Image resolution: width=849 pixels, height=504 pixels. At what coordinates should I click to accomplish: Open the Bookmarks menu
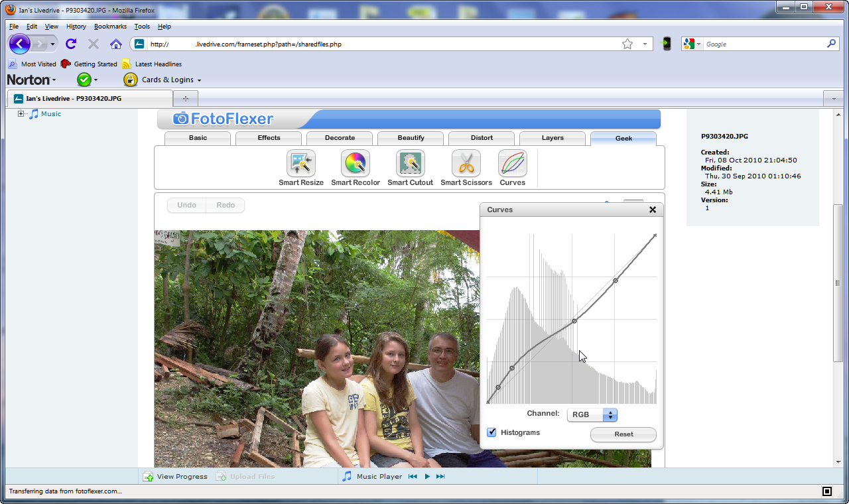click(109, 27)
